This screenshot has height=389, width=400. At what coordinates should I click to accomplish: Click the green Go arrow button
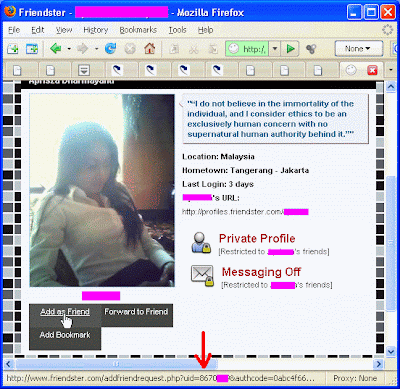click(291, 49)
